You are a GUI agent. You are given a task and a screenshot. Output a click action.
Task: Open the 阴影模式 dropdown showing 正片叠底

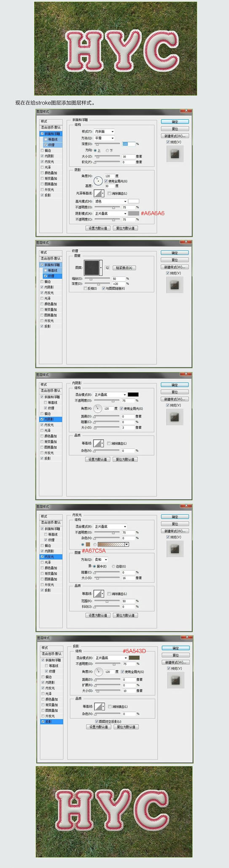pyautogui.click(x=110, y=213)
